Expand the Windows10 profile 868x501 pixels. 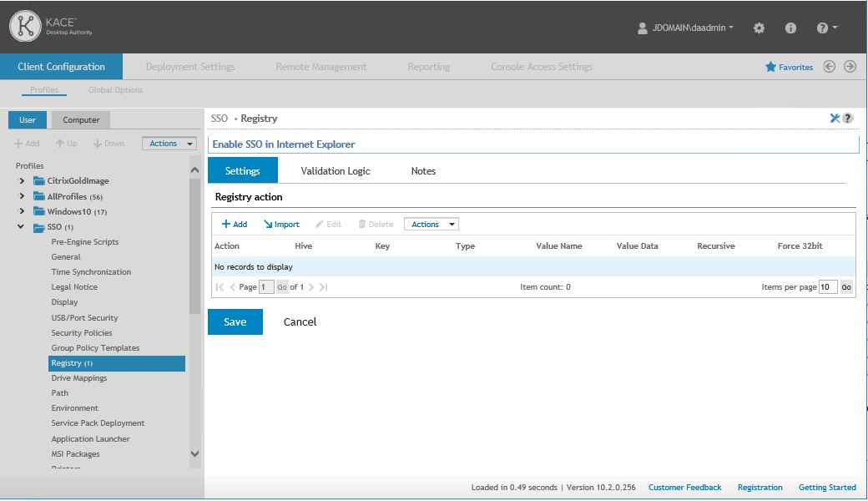pyautogui.click(x=22, y=211)
